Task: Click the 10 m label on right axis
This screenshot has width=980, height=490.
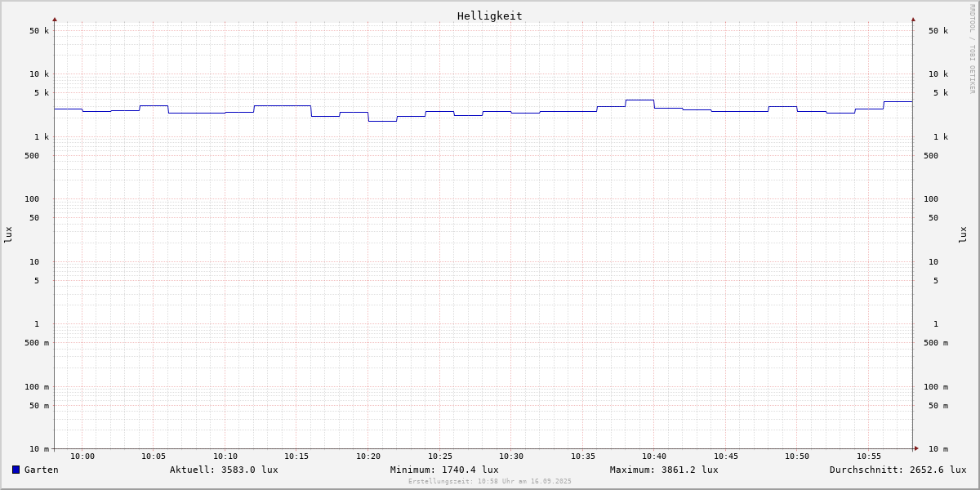Action: 938,449
